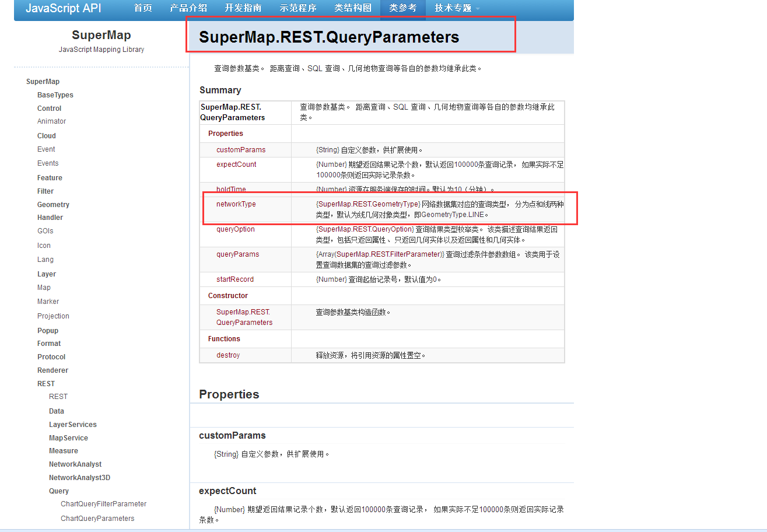The width and height of the screenshot is (767, 532).
Task: Click the customParams detail heading
Action: pos(232,435)
